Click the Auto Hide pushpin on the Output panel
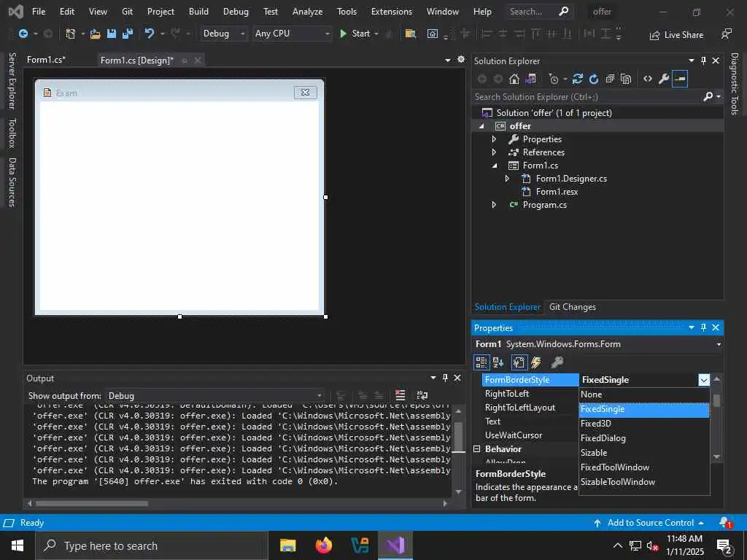This screenshot has width=747, height=560. [x=445, y=378]
